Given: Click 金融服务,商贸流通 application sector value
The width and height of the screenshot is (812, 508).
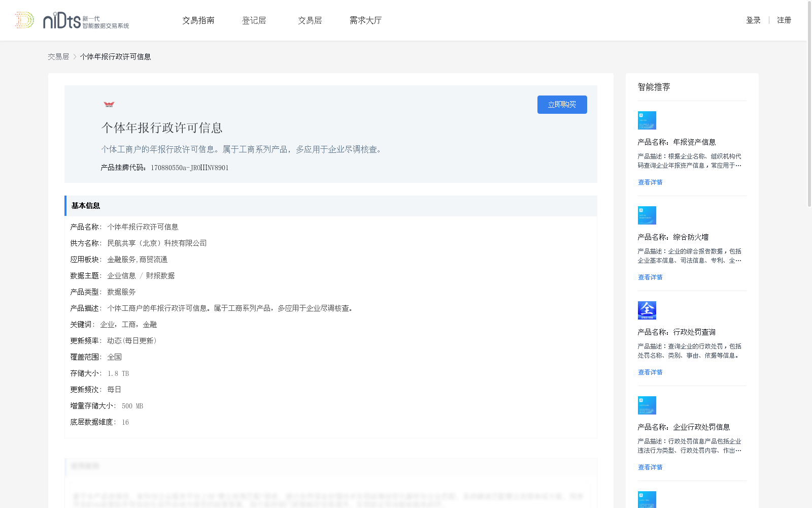Looking at the screenshot, I should (x=138, y=260).
